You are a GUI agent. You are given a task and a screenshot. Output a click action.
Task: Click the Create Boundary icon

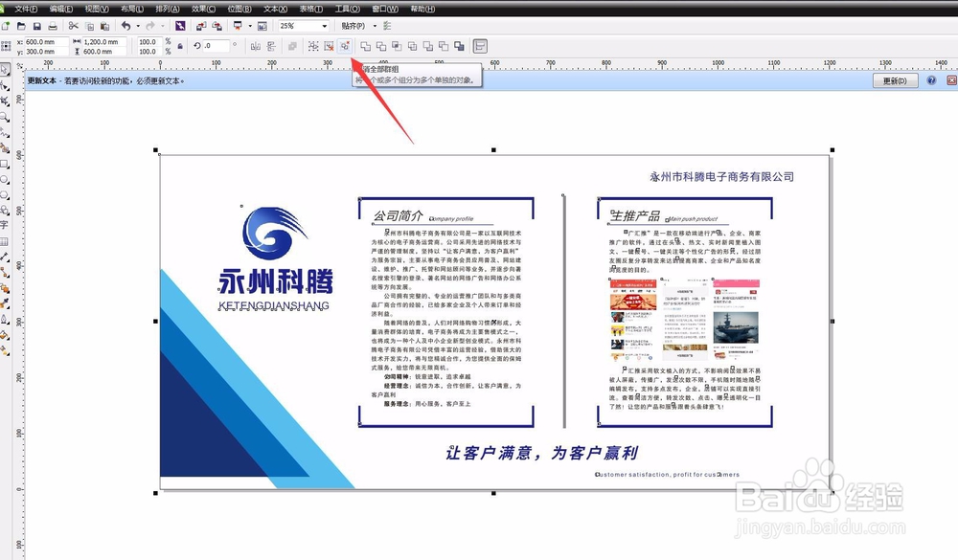[x=460, y=46]
